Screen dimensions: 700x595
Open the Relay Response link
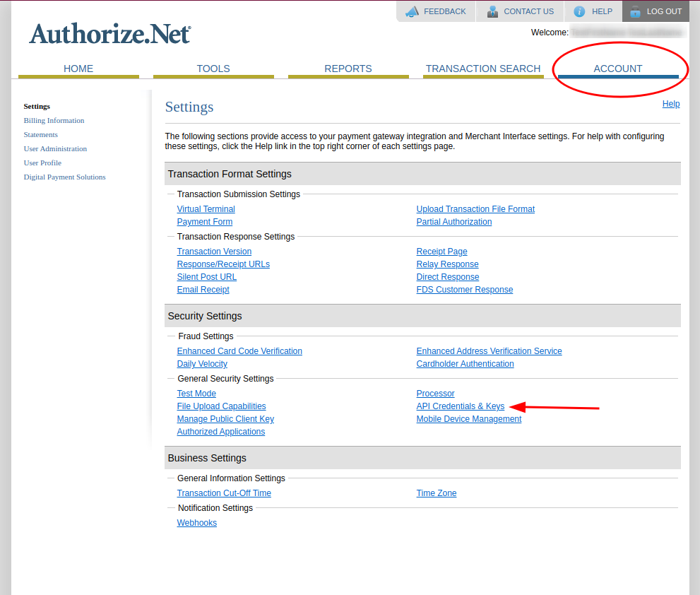447,264
